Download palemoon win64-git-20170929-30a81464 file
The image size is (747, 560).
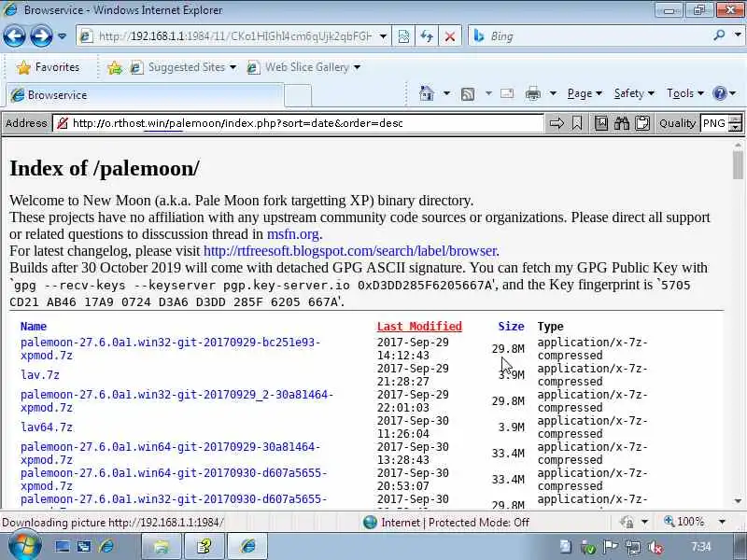(171, 454)
